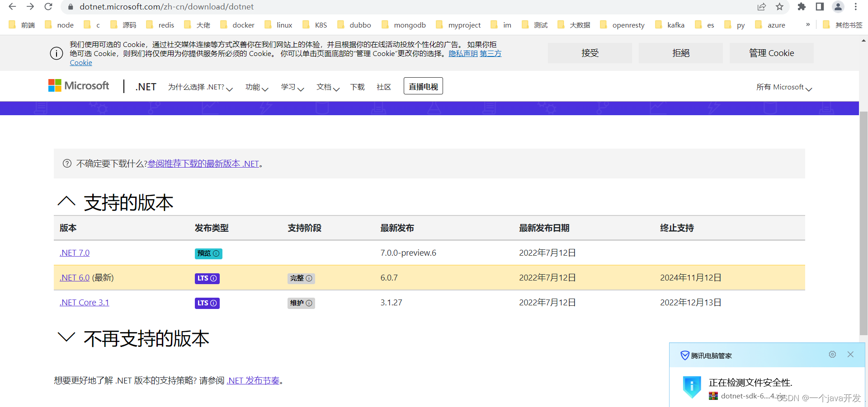The image size is (868, 407).
Task: Open kafka bookmark folder
Action: click(x=670, y=25)
